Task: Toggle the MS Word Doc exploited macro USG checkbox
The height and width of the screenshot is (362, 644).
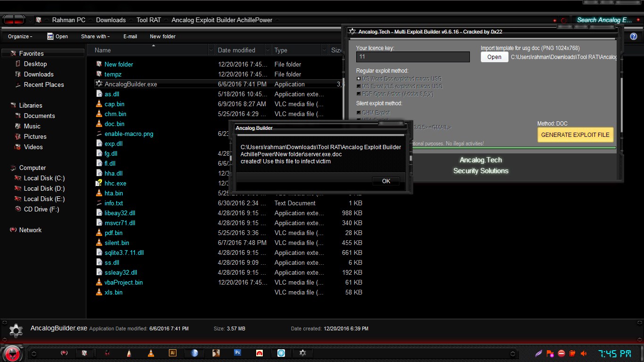Action: (359, 79)
